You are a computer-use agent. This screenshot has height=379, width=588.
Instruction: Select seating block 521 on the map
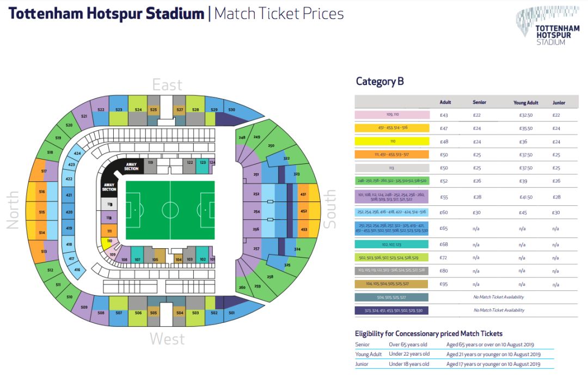click(x=83, y=115)
